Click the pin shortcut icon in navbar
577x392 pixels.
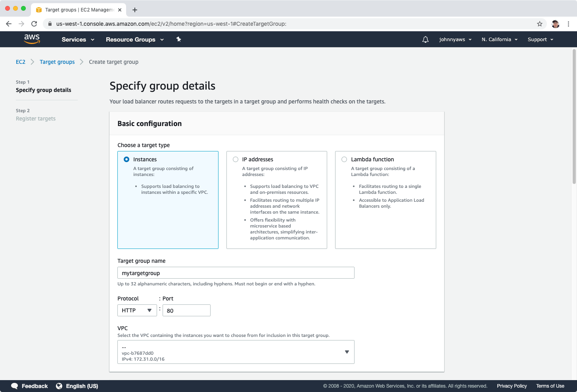[x=178, y=39]
